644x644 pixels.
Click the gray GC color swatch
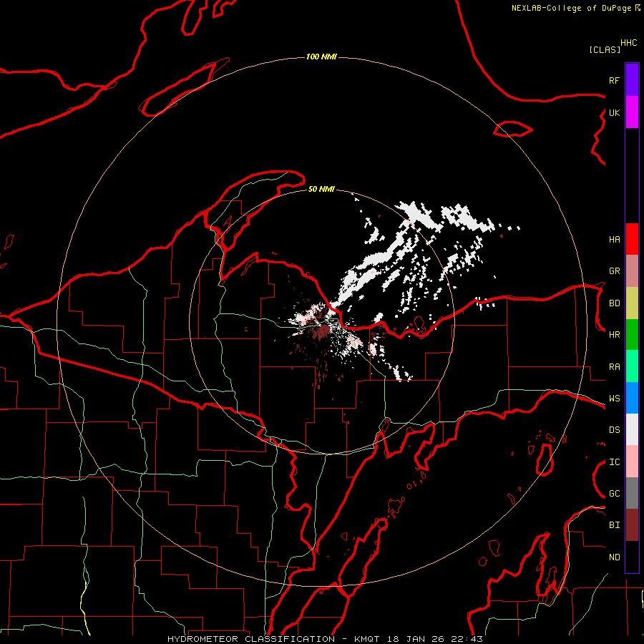pyautogui.click(x=632, y=493)
